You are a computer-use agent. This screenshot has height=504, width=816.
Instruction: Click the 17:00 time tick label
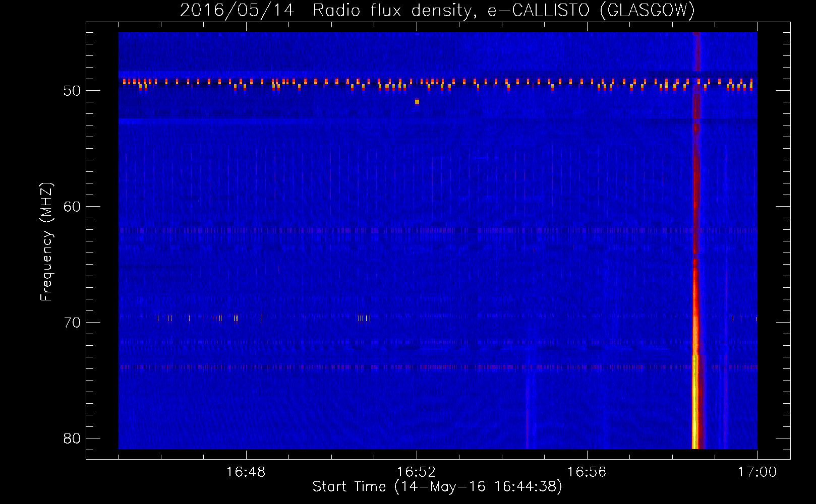point(757,472)
